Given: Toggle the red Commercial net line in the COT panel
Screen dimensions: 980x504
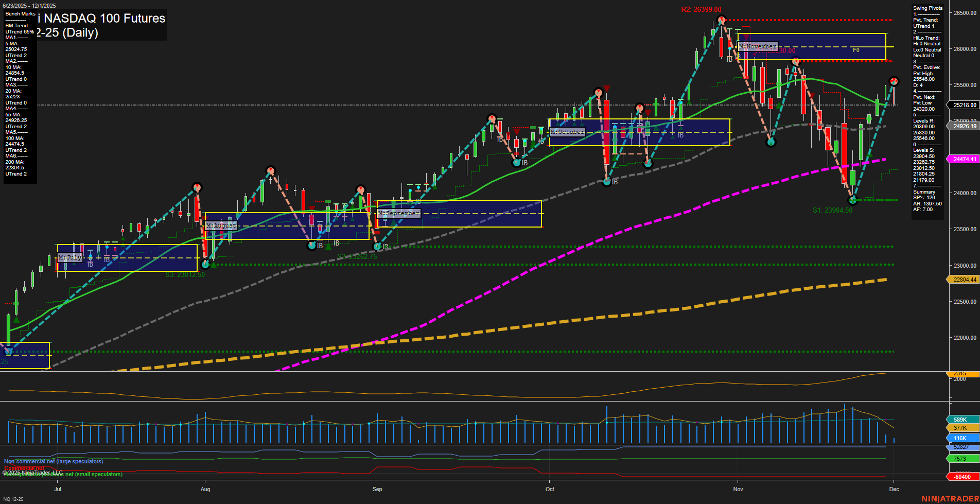Looking at the screenshot, I should (23, 469).
